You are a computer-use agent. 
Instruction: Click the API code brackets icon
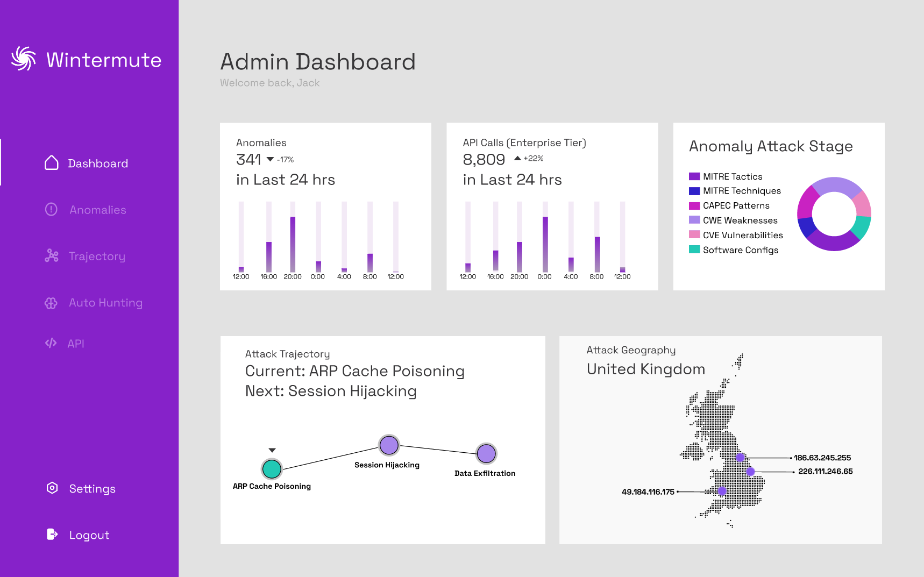pos(51,343)
